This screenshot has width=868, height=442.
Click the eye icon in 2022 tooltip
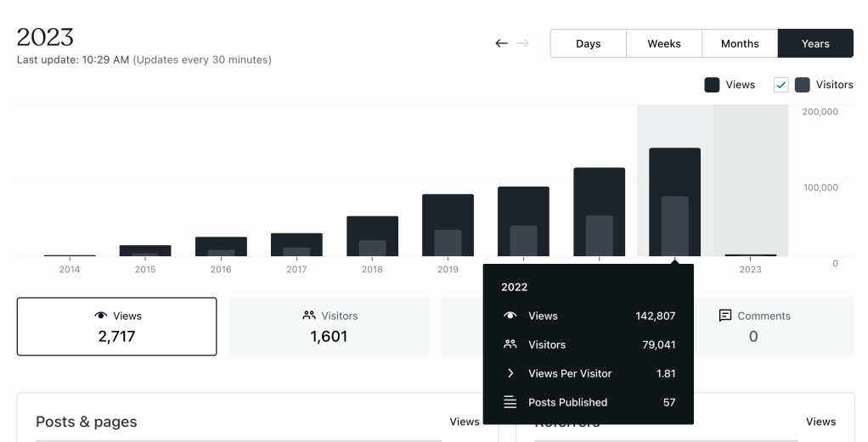click(510, 316)
